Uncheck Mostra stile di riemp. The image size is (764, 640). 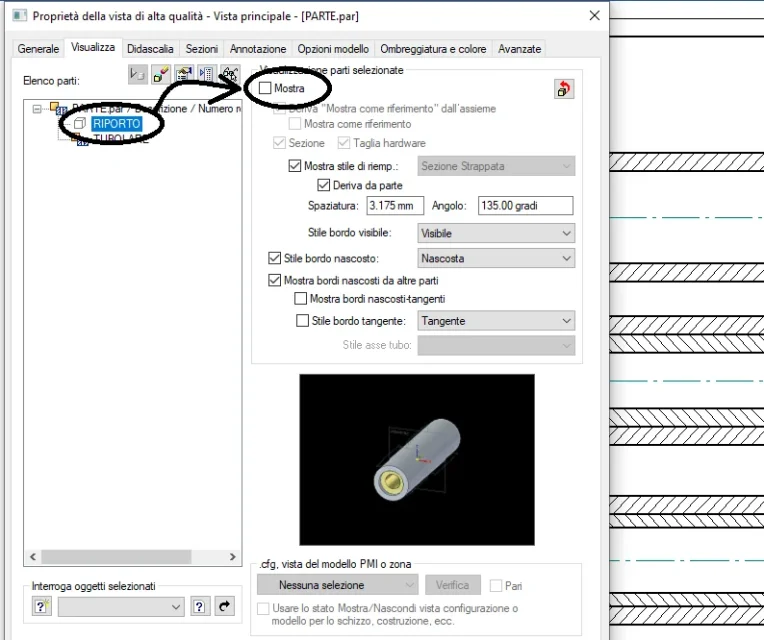[294, 166]
